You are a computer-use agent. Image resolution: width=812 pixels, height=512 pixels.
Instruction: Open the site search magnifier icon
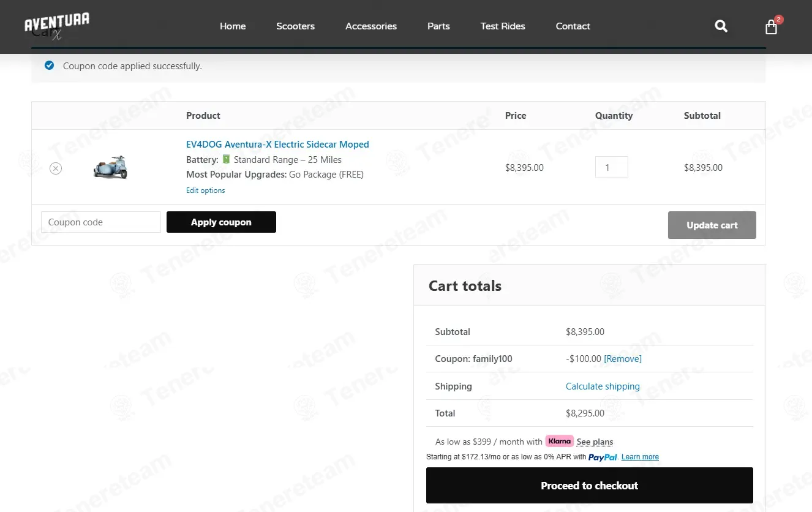721,26
